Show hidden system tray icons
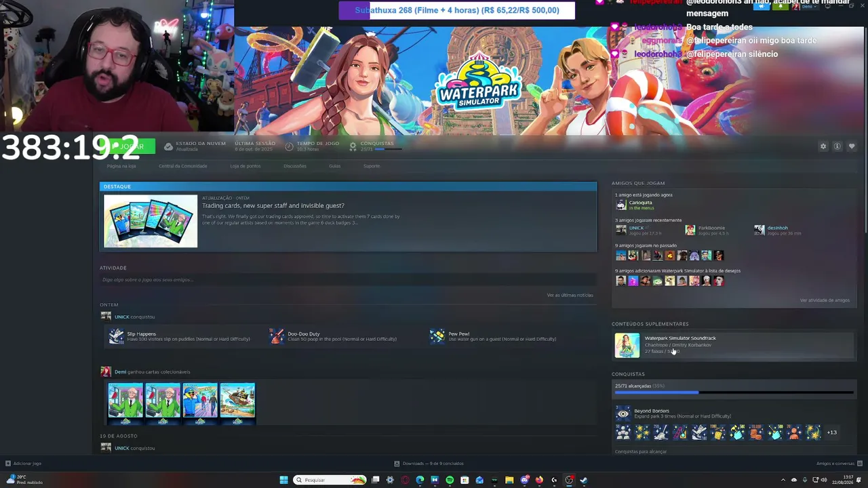 pos(783,480)
